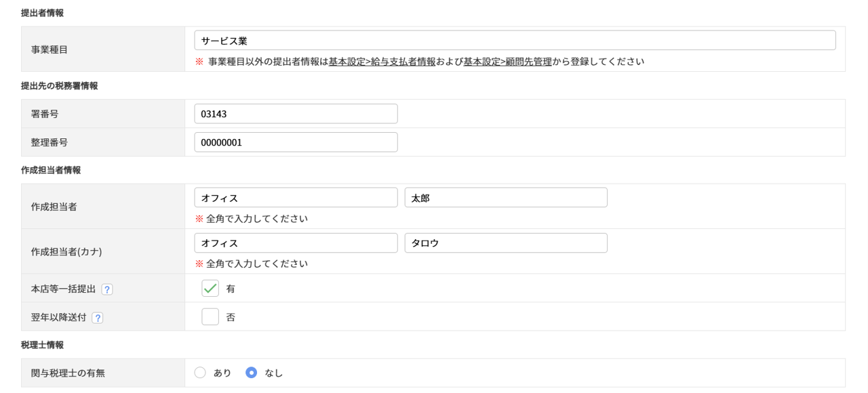Click the 提出先の税務署情報 section heading
This screenshot has height=393, width=868.
[x=60, y=86]
